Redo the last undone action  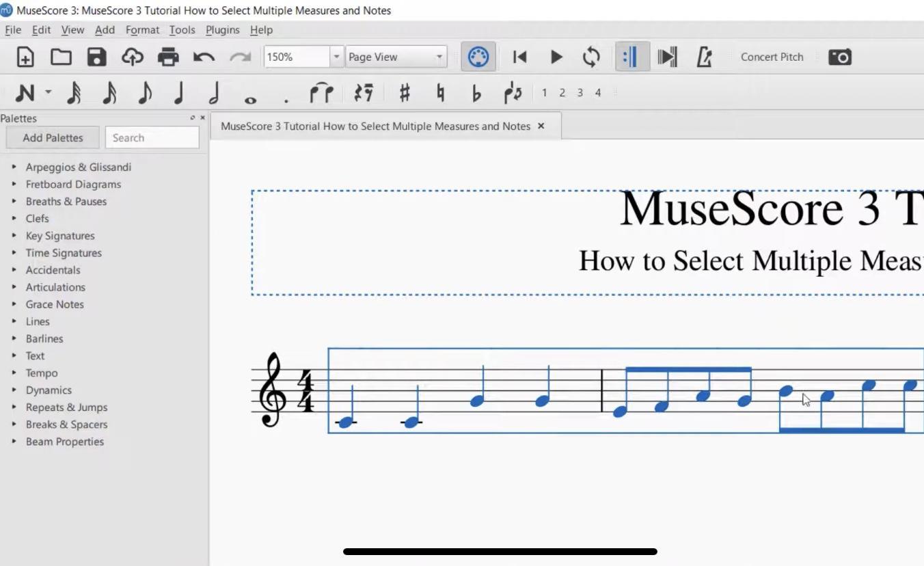[x=240, y=57]
